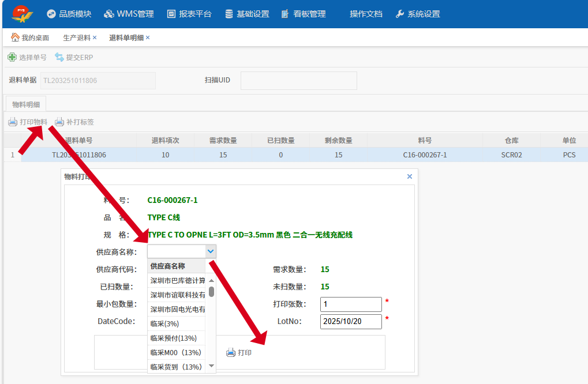The image size is (588, 384).
Task: Click the 补打标签 printer icon
Action: (59, 122)
